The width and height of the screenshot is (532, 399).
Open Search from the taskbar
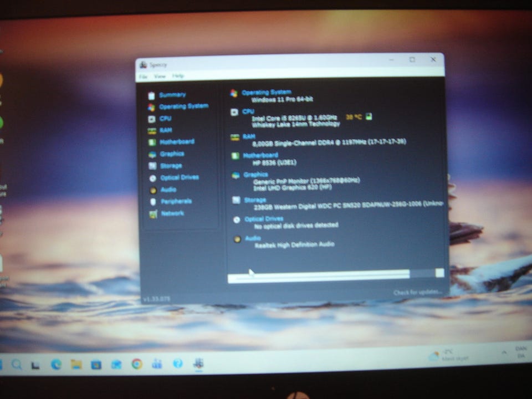click(x=16, y=365)
